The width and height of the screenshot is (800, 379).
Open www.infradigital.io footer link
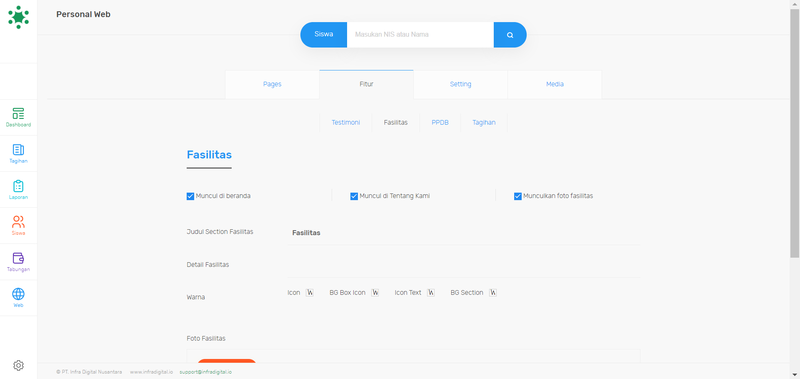(151, 372)
